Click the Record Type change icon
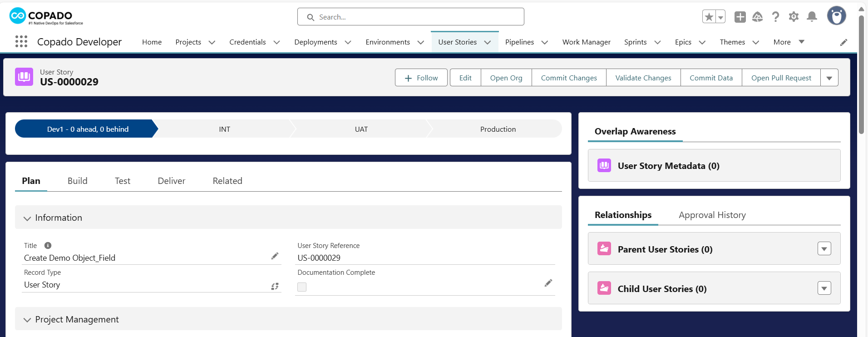 (x=275, y=286)
